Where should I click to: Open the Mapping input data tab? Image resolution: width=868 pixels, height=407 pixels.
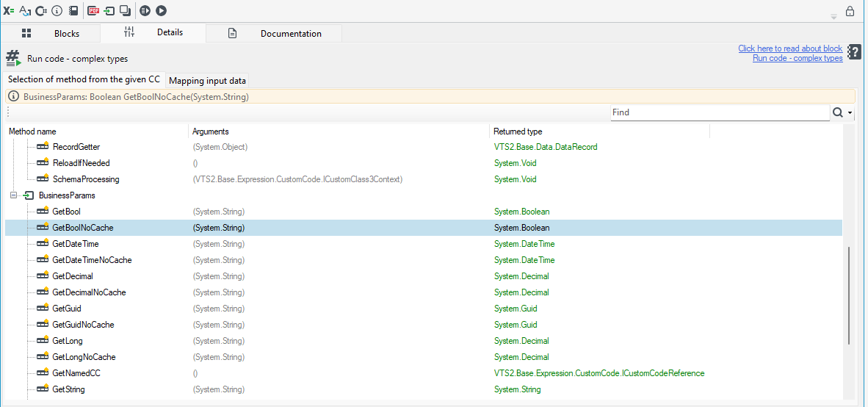pyautogui.click(x=208, y=81)
